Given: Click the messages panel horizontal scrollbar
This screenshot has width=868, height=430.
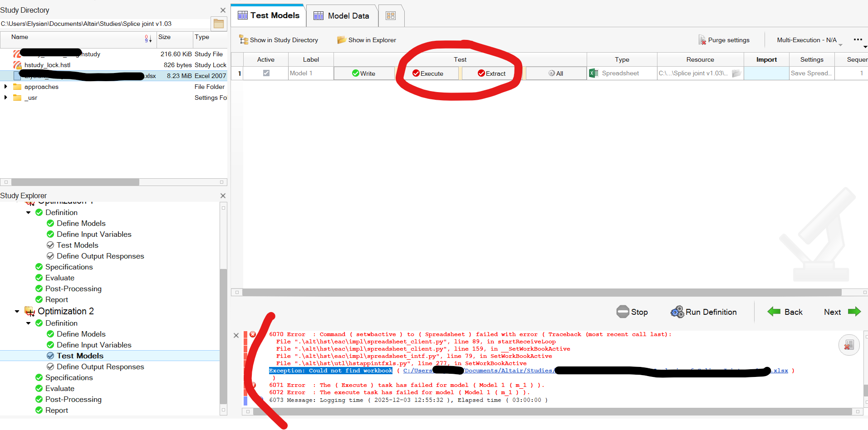Looking at the screenshot, I should 552,411.
